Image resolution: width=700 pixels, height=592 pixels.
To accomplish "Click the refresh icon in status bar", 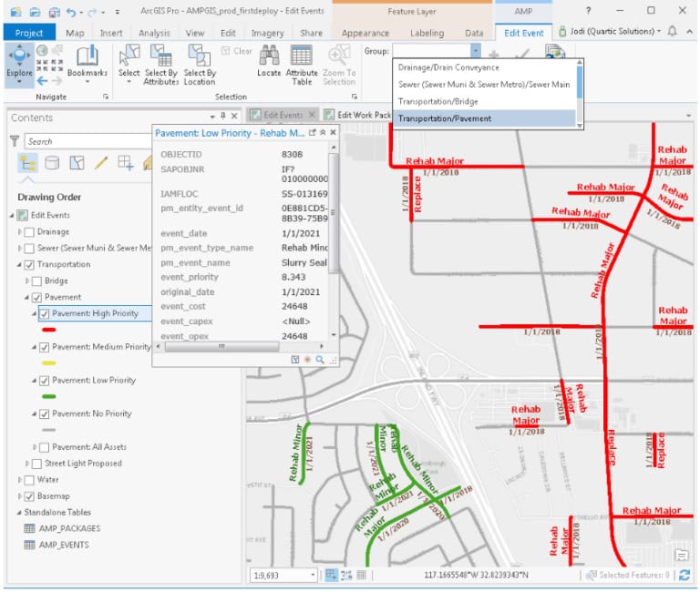I will pos(685,575).
